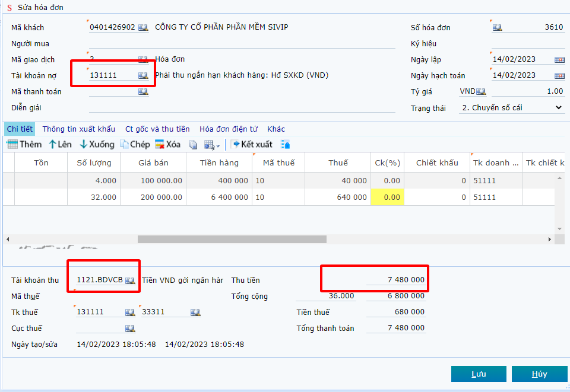This screenshot has width=570, height=392.
Task: Open lookup icon beside Mã khách field
Action: click(143, 27)
